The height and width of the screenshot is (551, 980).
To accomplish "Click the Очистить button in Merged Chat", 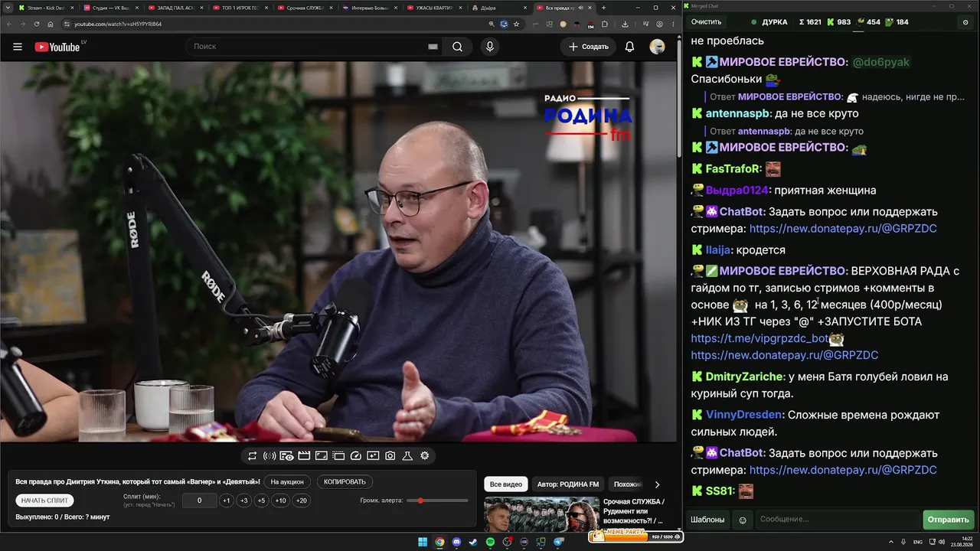I will (706, 22).
